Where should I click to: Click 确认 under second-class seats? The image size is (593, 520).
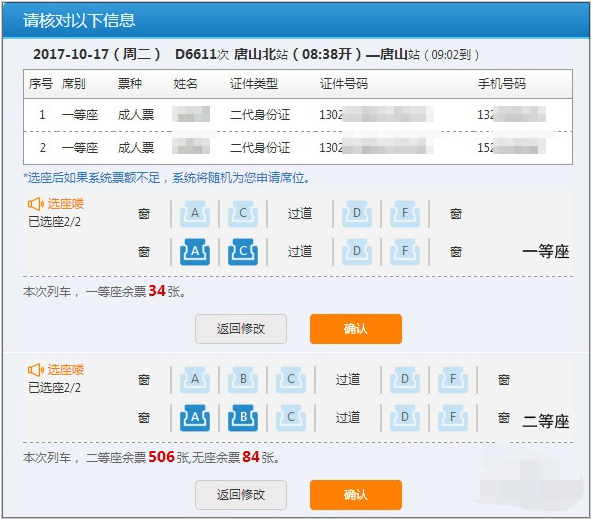(355, 495)
